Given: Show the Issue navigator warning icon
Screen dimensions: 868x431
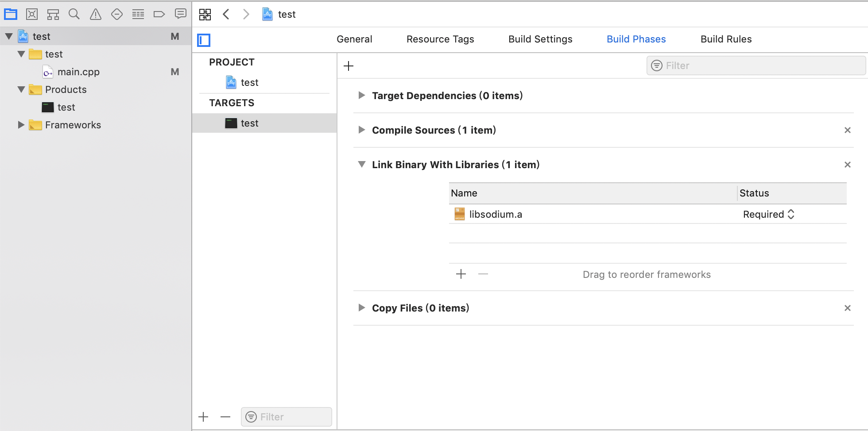Looking at the screenshot, I should pyautogui.click(x=95, y=14).
